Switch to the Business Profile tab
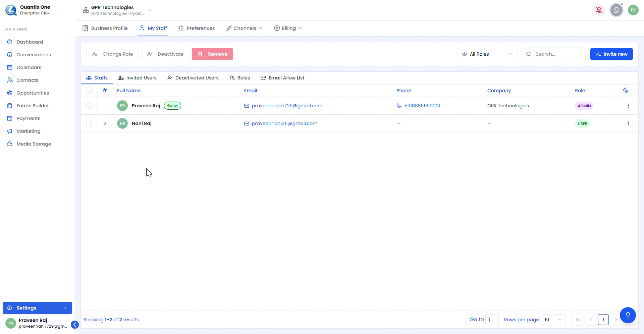This screenshot has width=644, height=334. (x=105, y=28)
